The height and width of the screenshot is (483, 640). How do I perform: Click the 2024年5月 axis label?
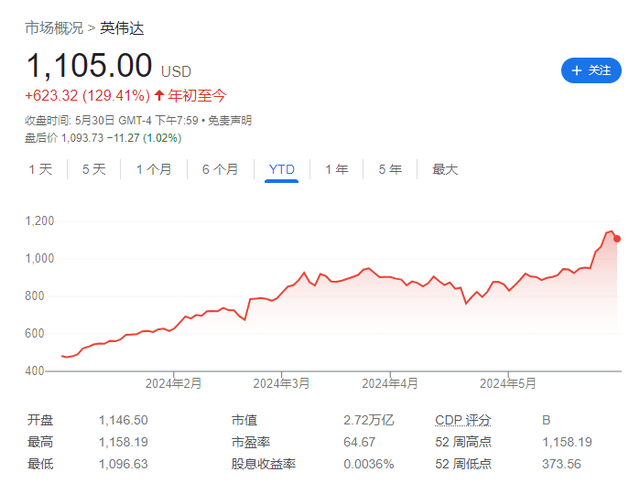508,383
